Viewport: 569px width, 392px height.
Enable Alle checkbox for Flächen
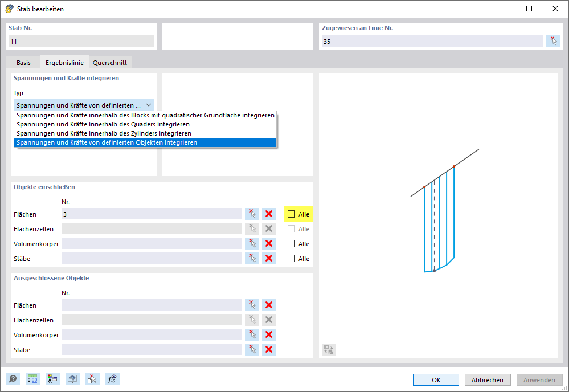tap(292, 214)
